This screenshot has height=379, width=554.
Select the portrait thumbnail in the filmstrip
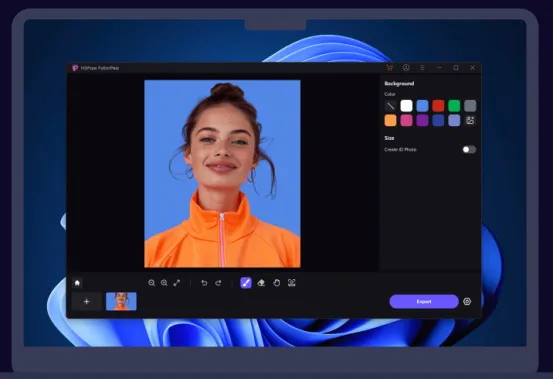coord(121,301)
